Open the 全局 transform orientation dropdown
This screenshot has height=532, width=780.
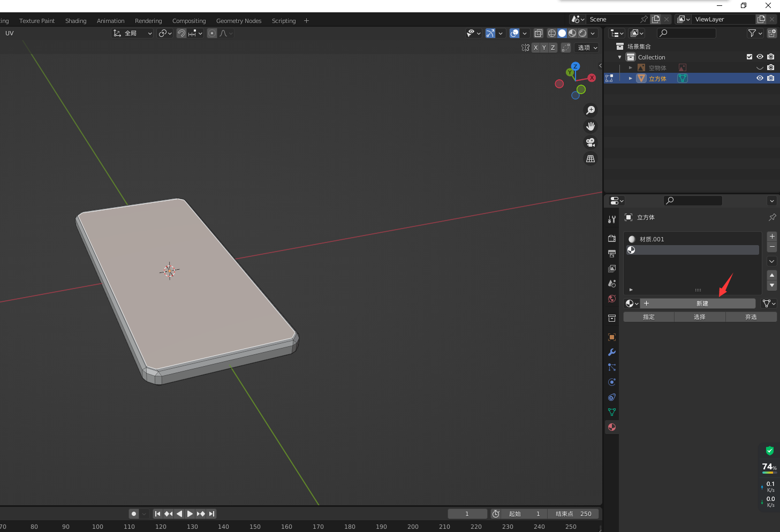click(132, 33)
